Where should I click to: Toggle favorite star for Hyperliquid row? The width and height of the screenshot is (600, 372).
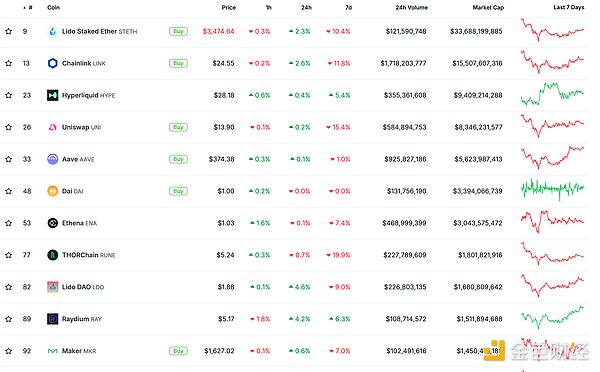pos(8,95)
